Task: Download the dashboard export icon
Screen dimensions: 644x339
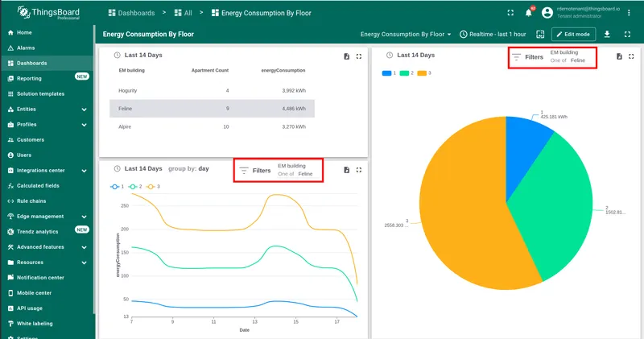Action: click(x=607, y=34)
